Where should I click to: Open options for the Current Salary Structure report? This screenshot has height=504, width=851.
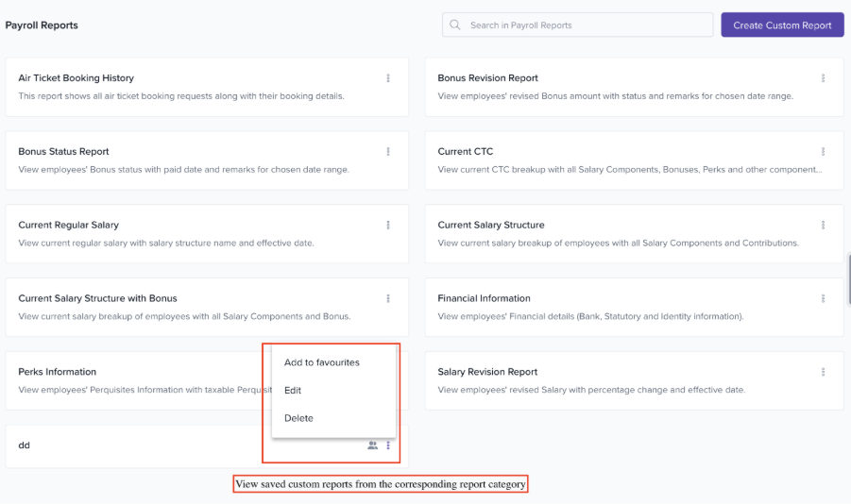[823, 225]
